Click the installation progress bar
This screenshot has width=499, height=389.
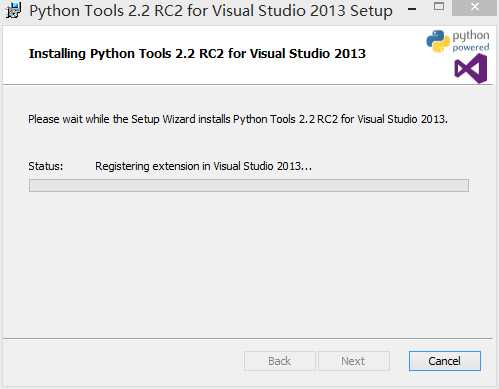(249, 185)
